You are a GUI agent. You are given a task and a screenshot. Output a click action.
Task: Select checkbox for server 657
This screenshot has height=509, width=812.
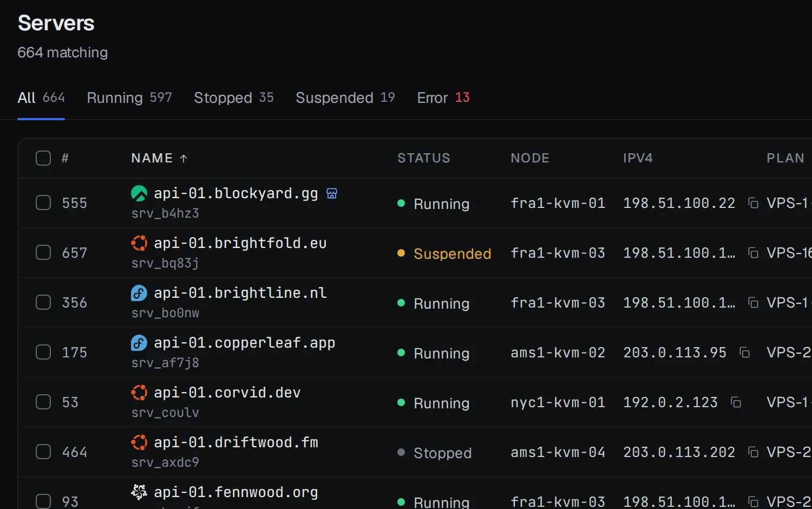tap(43, 253)
